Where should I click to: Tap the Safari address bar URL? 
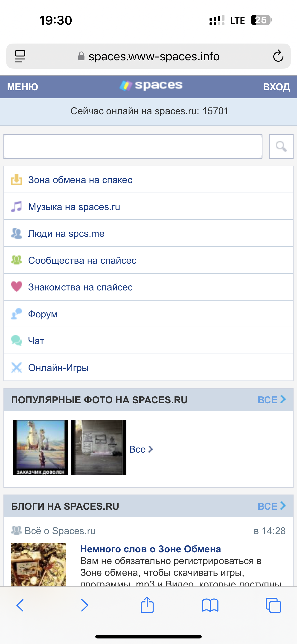[154, 56]
